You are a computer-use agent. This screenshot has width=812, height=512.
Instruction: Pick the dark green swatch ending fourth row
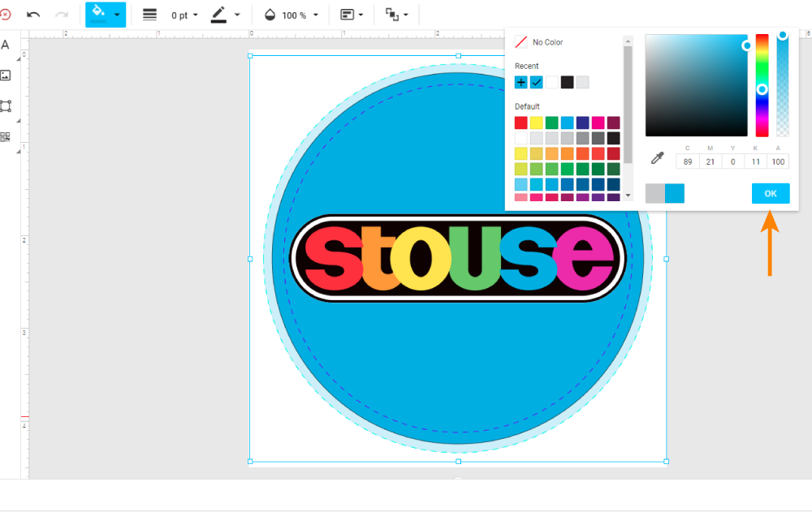[614, 170]
